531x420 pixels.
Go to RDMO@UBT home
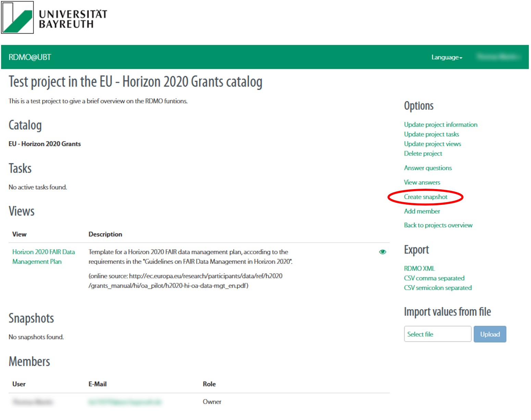click(x=30, y=57)
